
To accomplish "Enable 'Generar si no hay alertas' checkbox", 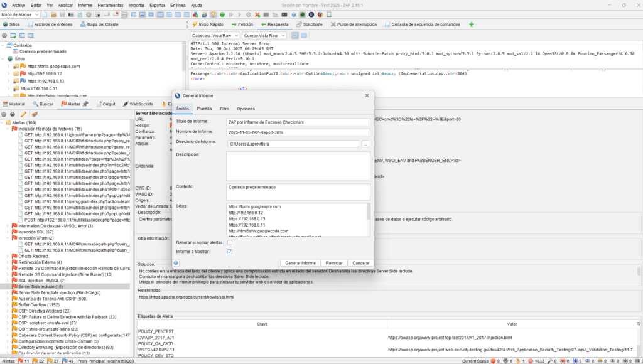I will [x=230, y=242].
